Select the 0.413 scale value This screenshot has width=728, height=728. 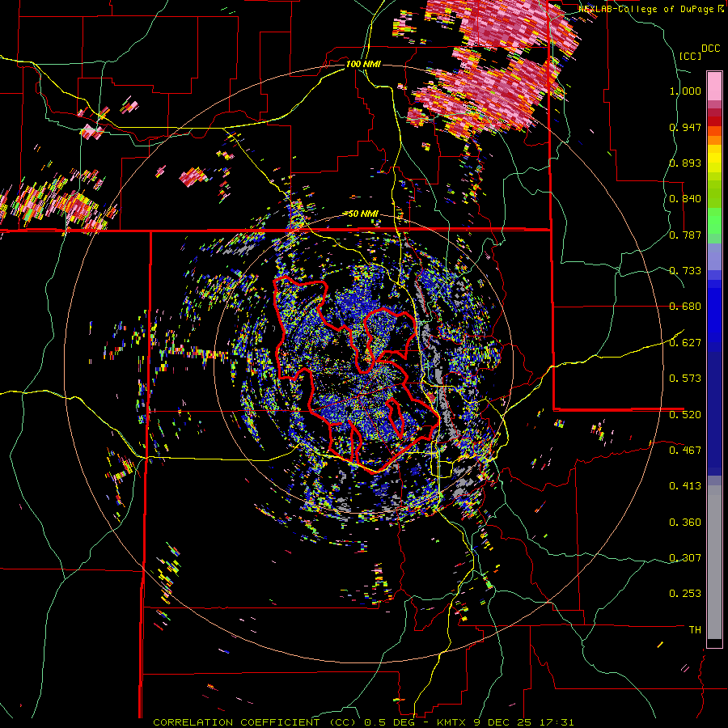click(x=685, y=486)
